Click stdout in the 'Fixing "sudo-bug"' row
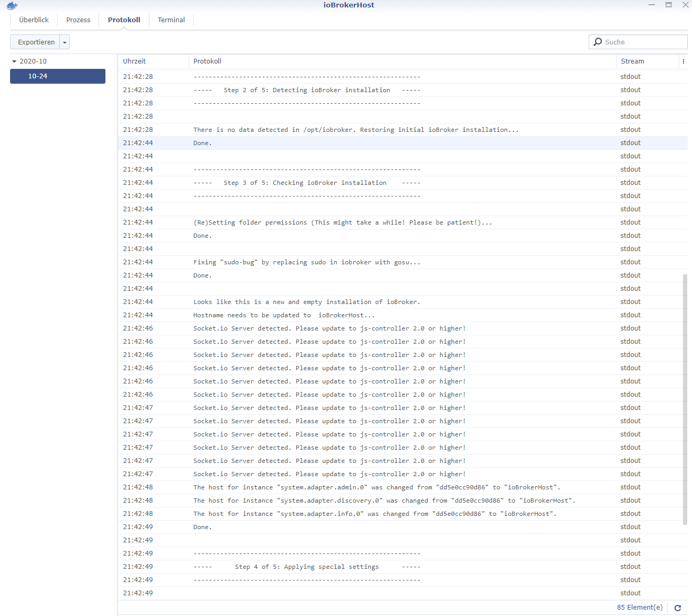Screen dimensions: 692x616 [x=631, y=262]
